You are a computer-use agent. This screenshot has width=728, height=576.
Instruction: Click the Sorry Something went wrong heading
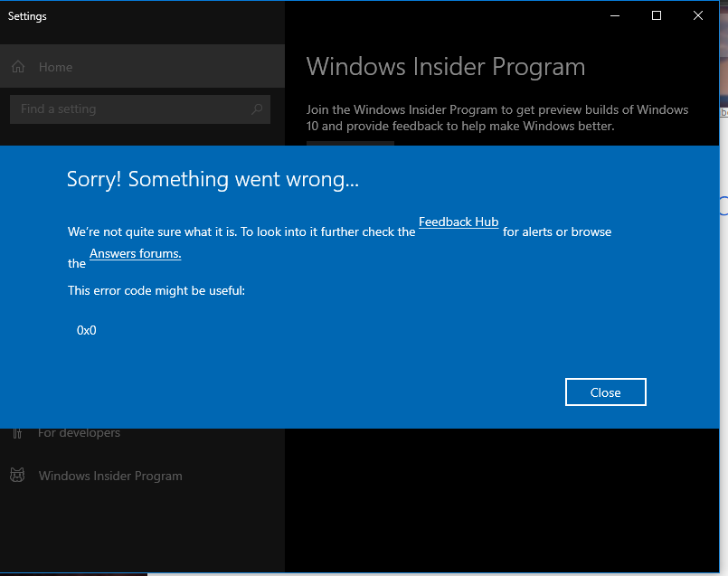tap(213, 178)
